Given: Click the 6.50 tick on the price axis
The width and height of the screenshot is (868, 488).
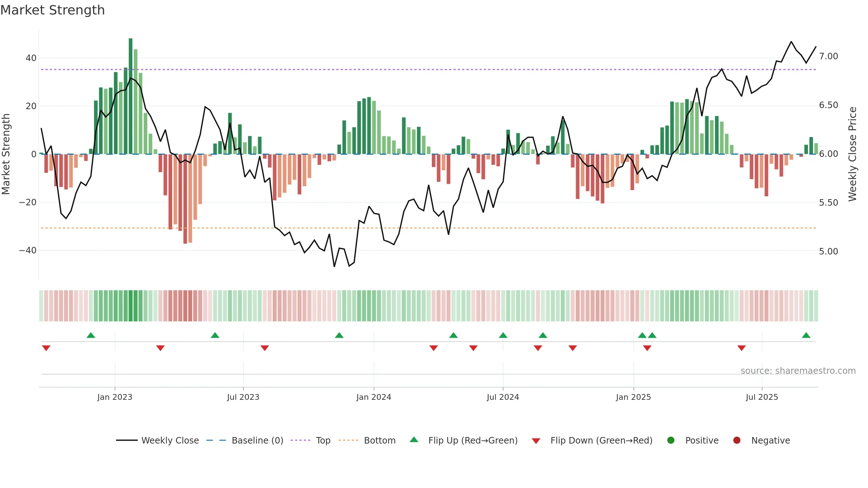Looking at the screenshot, I should [829, 105].
